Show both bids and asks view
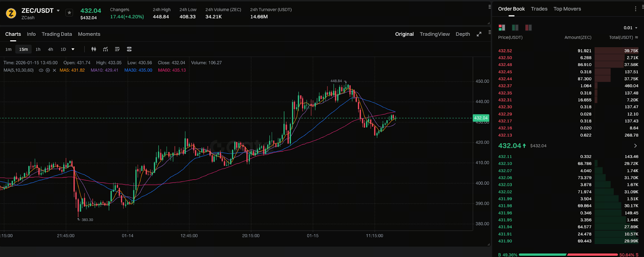The image size is (644, 257). (x=502, y=27)
